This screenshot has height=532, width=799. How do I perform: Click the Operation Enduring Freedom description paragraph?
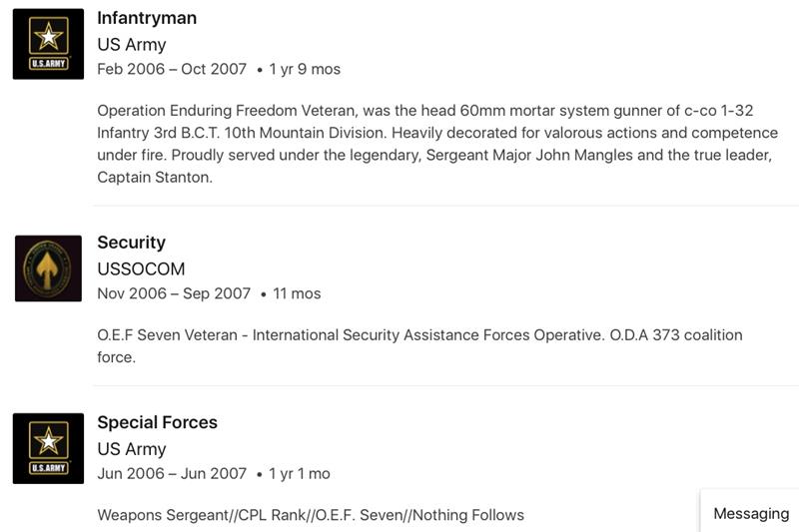pos(436,144)
